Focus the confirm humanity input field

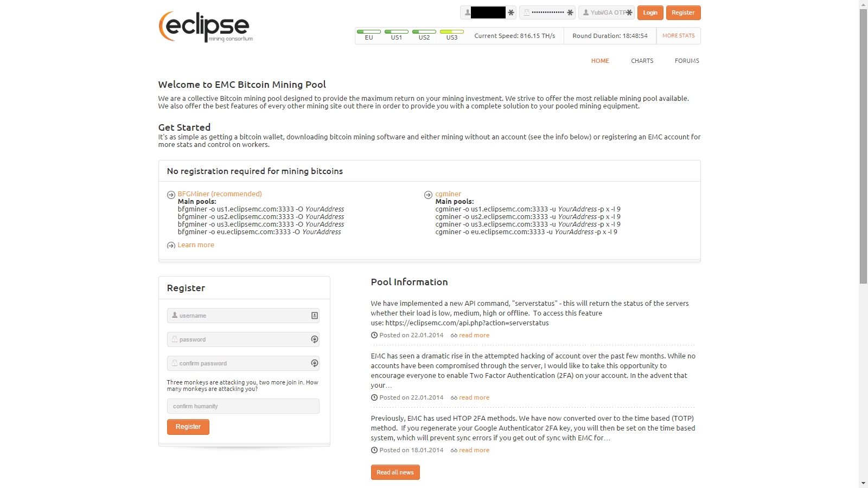(x=243, y=406)
